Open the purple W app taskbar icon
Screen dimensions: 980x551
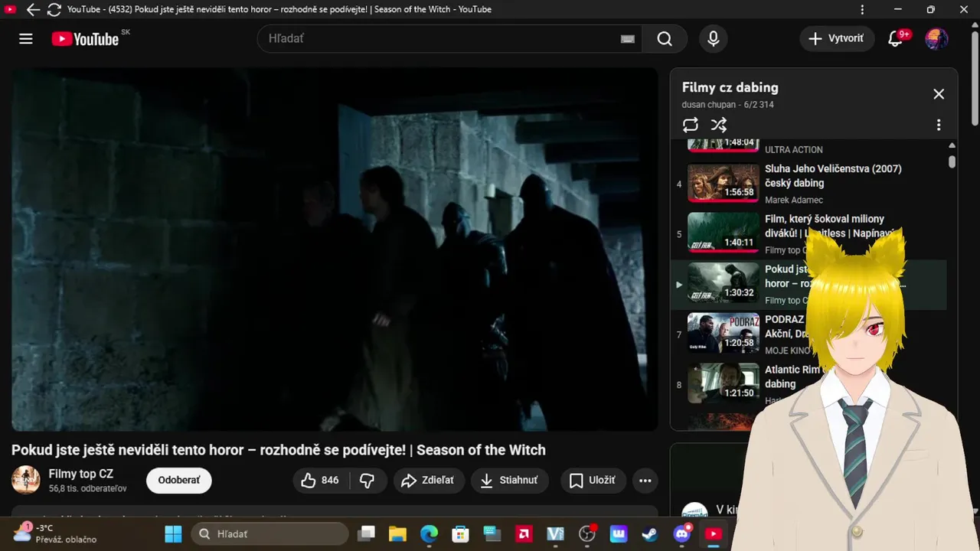619,534
